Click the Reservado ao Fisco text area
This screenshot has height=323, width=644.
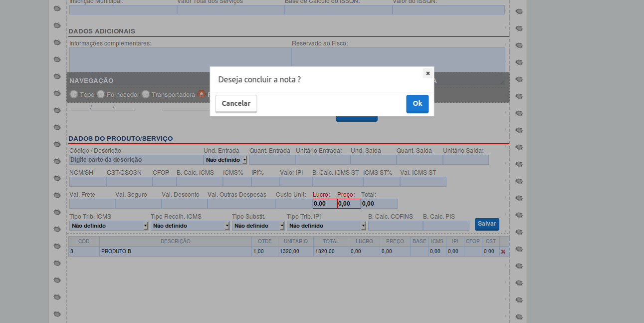[398, 58]
